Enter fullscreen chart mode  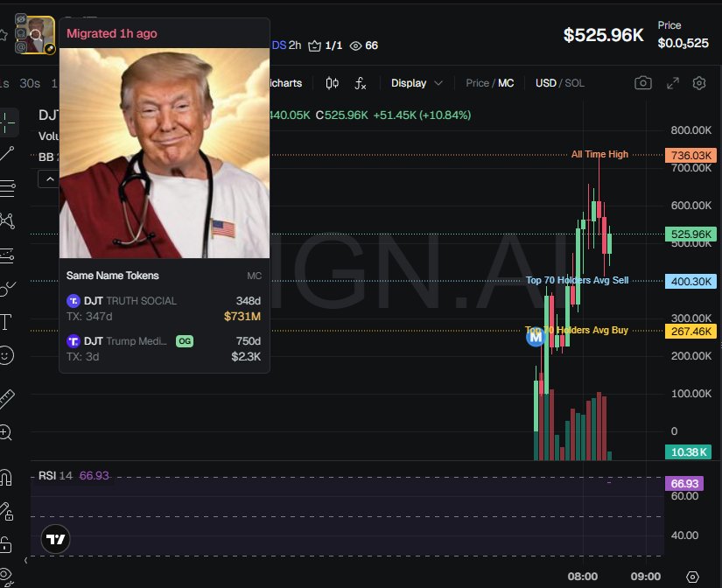673,83
